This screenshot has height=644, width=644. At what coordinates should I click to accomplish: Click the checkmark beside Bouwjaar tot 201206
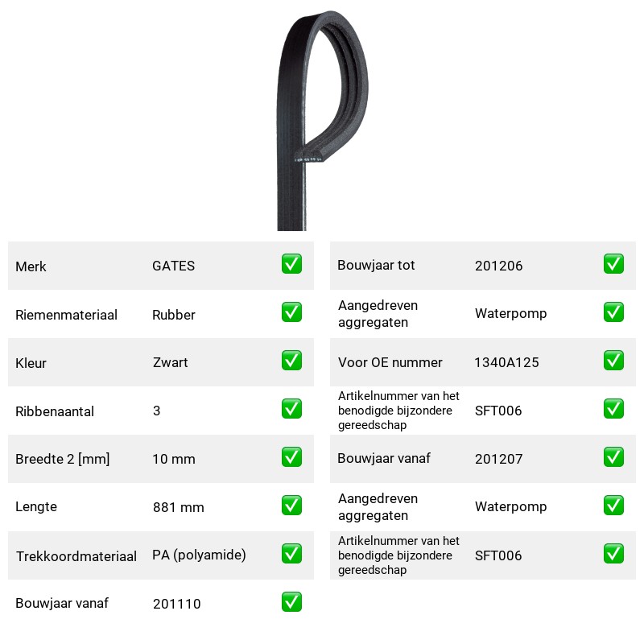[613, 264]
